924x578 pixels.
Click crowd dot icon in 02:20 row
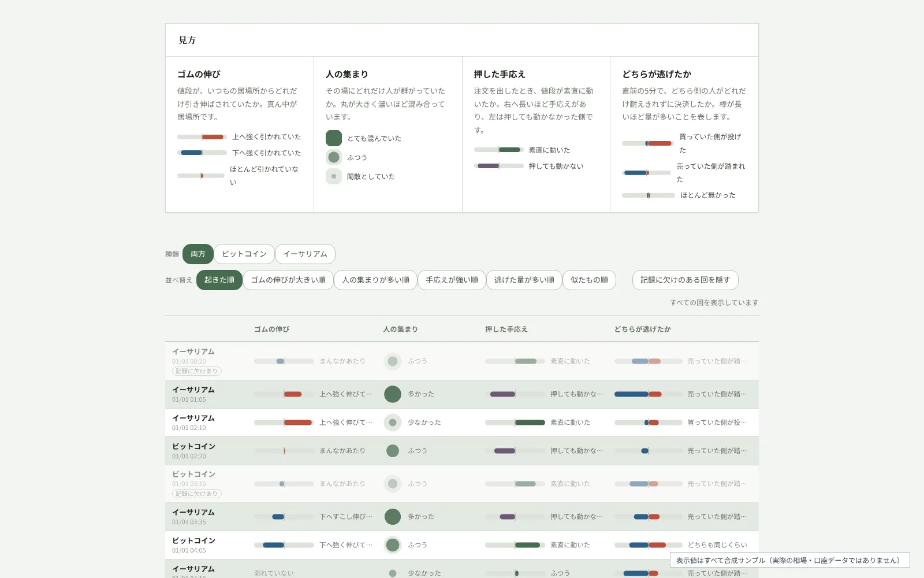[x=393, y=451]
